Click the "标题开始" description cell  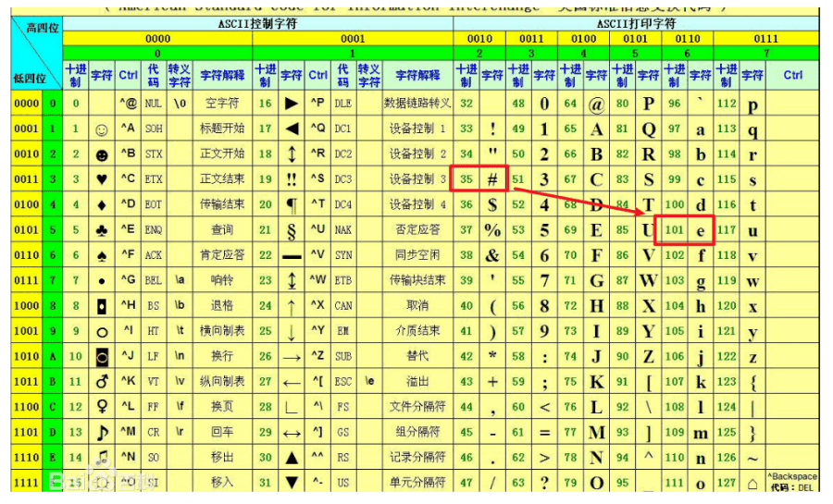pyautogui.click(x=222, y=129)
